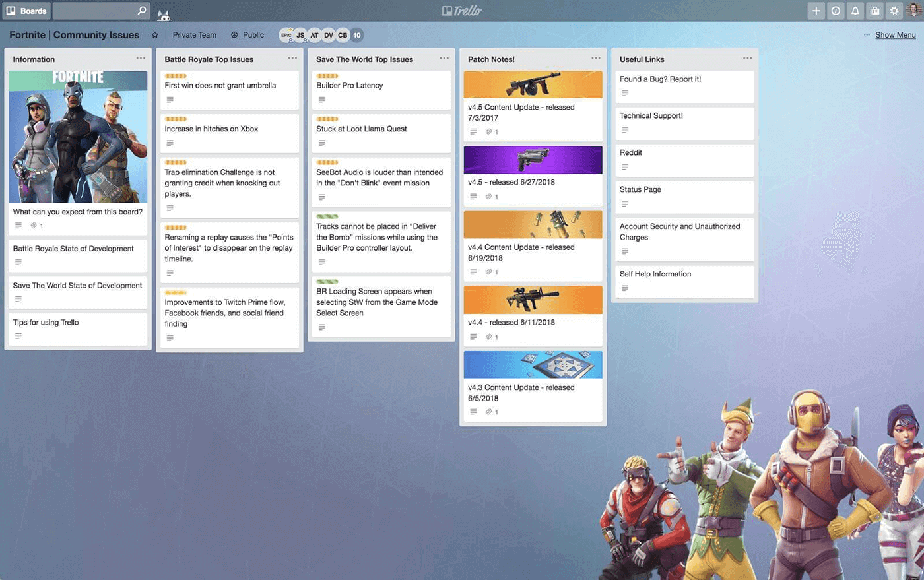Open settings gear icon in header

[894, 11]
